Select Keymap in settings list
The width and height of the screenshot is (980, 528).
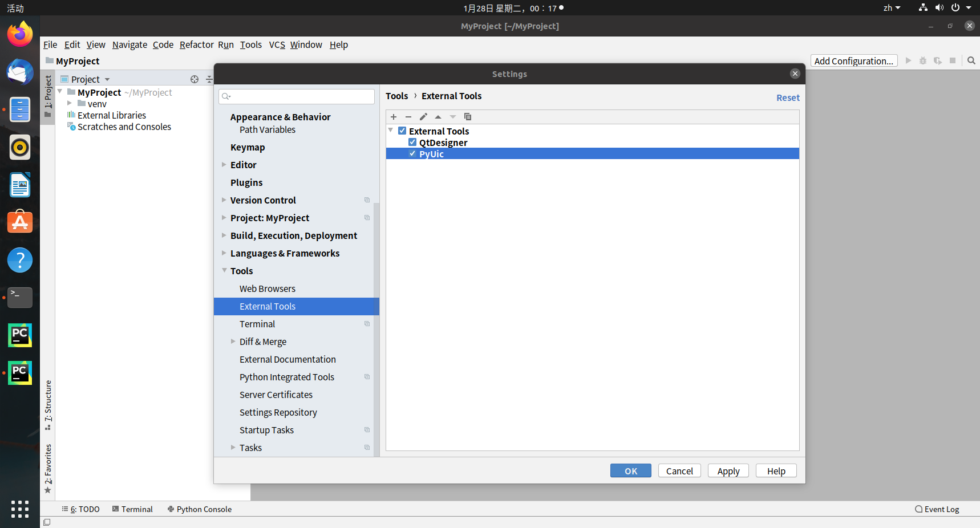(248, 147)
